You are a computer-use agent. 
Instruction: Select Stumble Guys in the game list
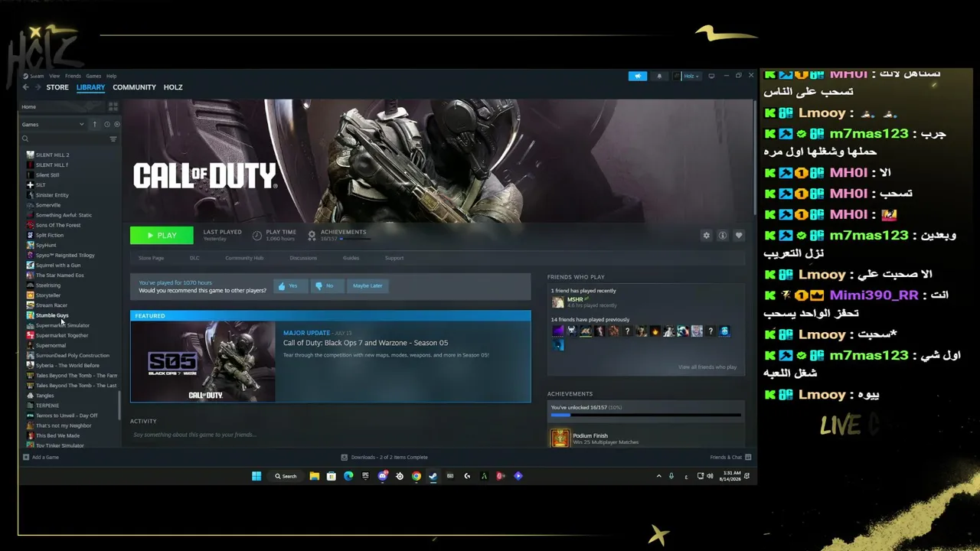[52, 315]
